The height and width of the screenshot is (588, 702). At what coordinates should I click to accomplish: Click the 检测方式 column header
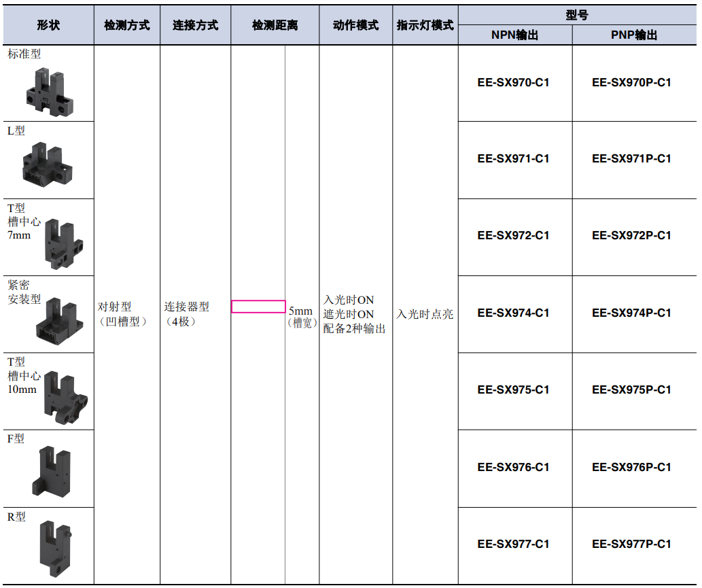click(127, 25)
